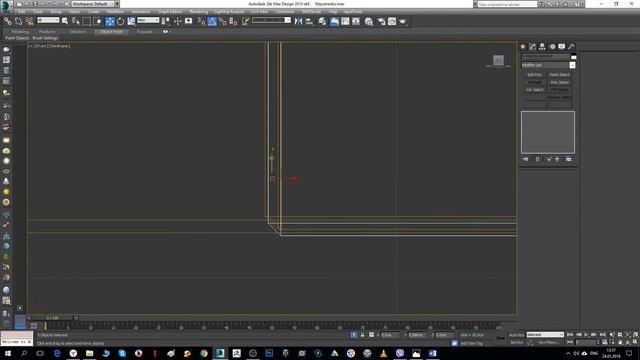Open Viber from the taskbar
This screenshot has height=360, width=640.
pos(400,353)
